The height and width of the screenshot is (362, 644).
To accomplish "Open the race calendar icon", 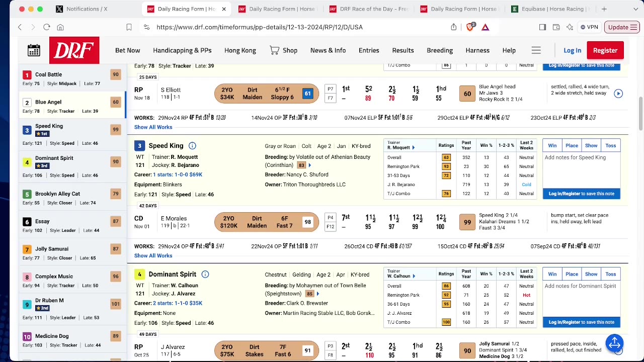I will tap(34, 50).
